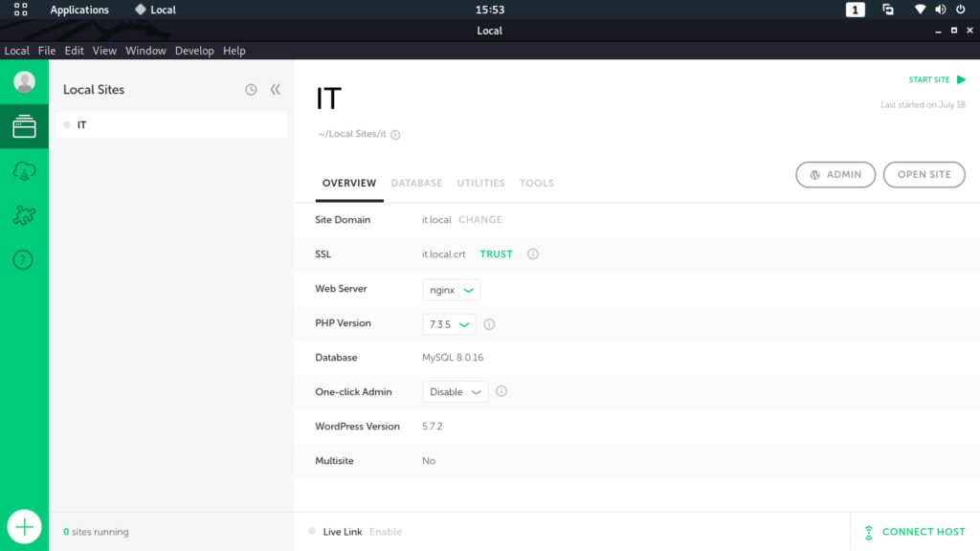Open the Help question mark sidebar icon

pos(23,260)
